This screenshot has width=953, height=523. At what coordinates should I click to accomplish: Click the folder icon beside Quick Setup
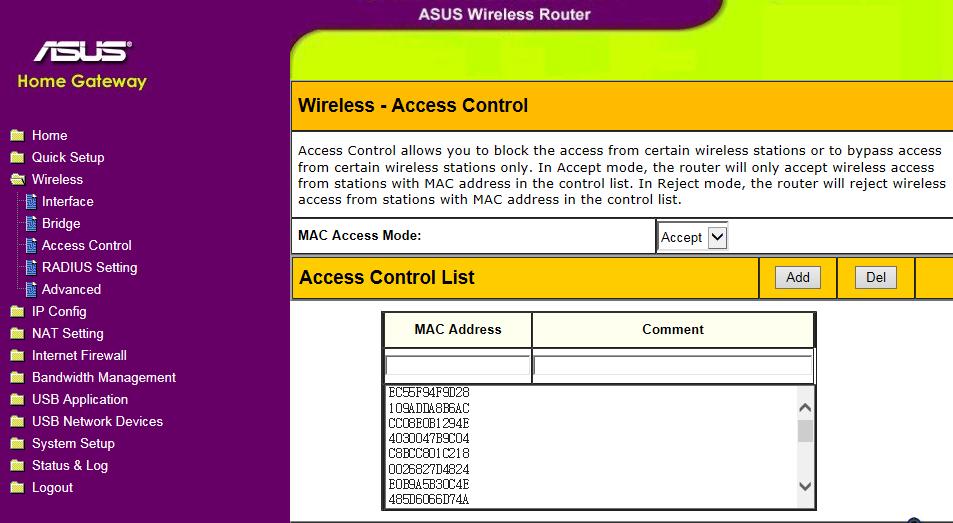click(16, 158)
